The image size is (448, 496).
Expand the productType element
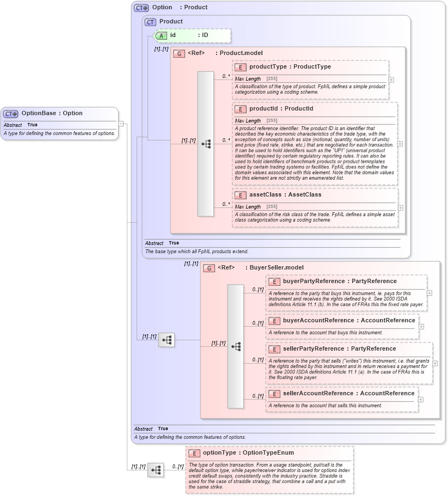[391, 80]
